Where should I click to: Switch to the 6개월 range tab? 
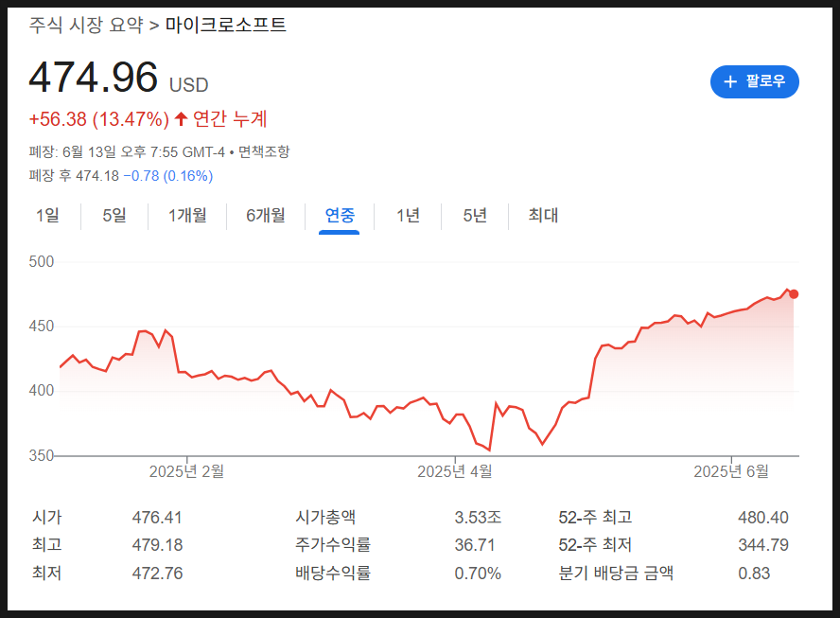[x=266, y=216]
